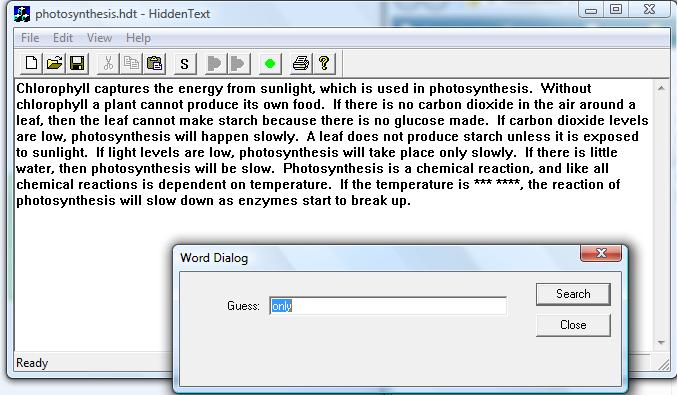The image size is (678, 395).
Task: Click the scroll down arrow of text area
Action: pyautogui.click(x=661, y=342)
